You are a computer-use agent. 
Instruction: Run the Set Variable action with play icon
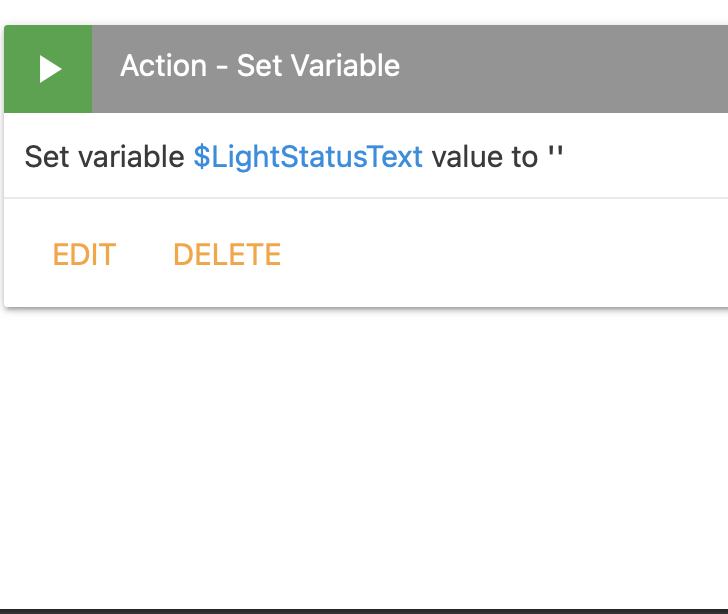[x=48, y=69]
